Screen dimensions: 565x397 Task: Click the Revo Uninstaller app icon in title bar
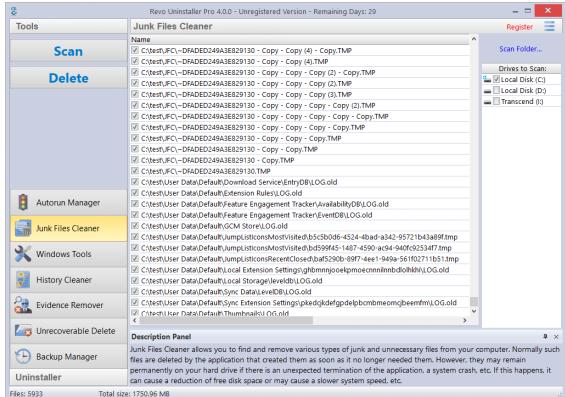tap(14, 11)
